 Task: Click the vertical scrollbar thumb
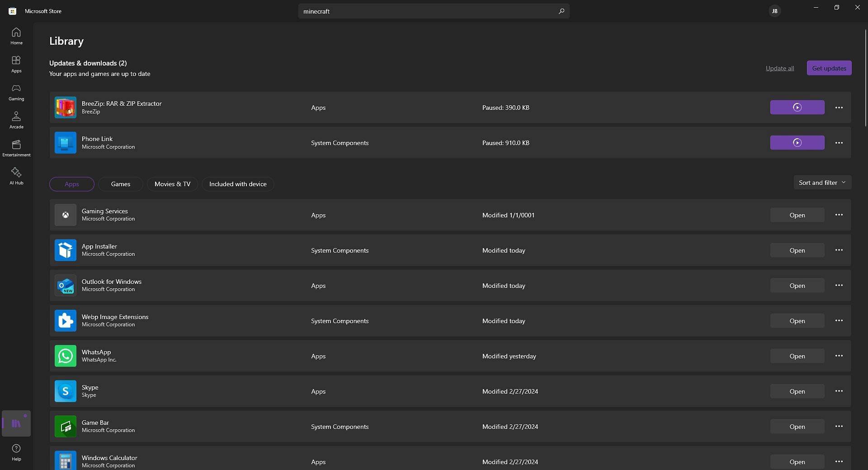(x=866, y=78)
